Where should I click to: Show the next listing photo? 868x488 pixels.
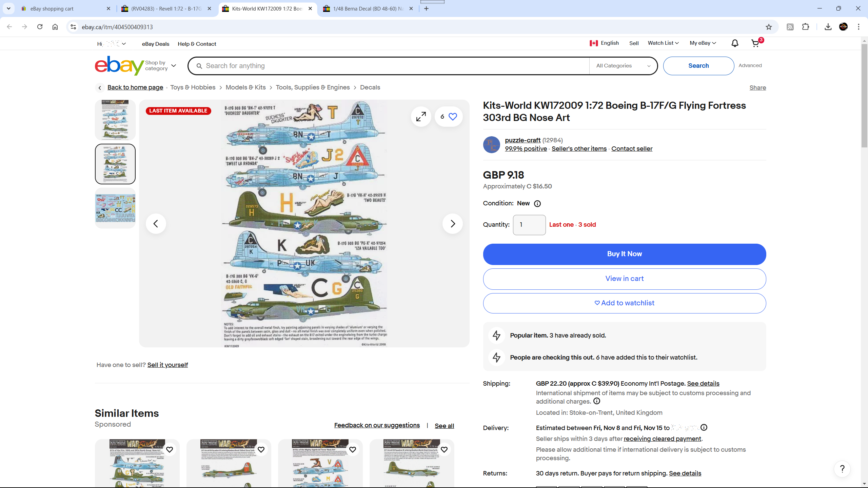pyautogui.click(x=452, y=224)
